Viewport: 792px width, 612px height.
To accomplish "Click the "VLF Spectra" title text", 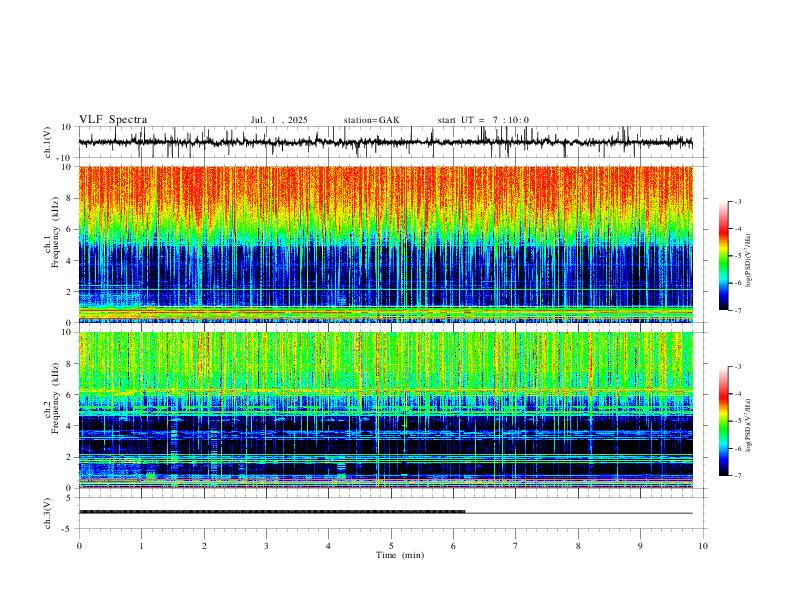I will [x=113, y=120].
